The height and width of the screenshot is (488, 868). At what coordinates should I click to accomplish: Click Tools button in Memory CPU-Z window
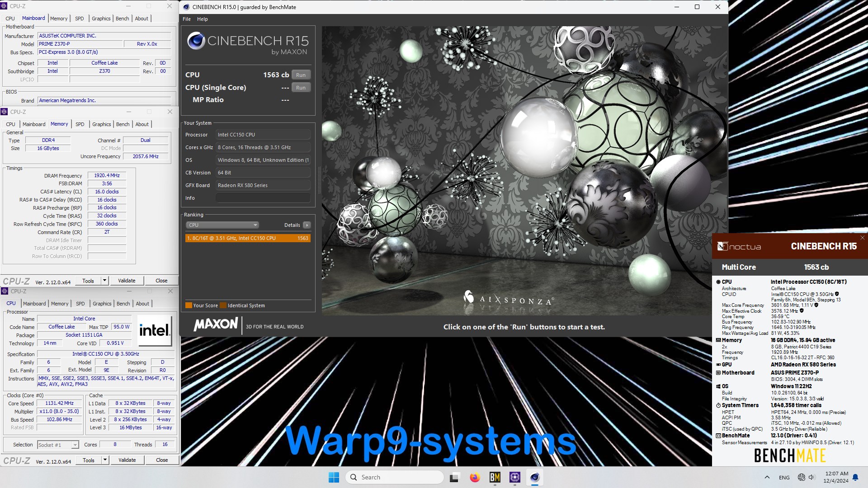(x=88, y=281)
